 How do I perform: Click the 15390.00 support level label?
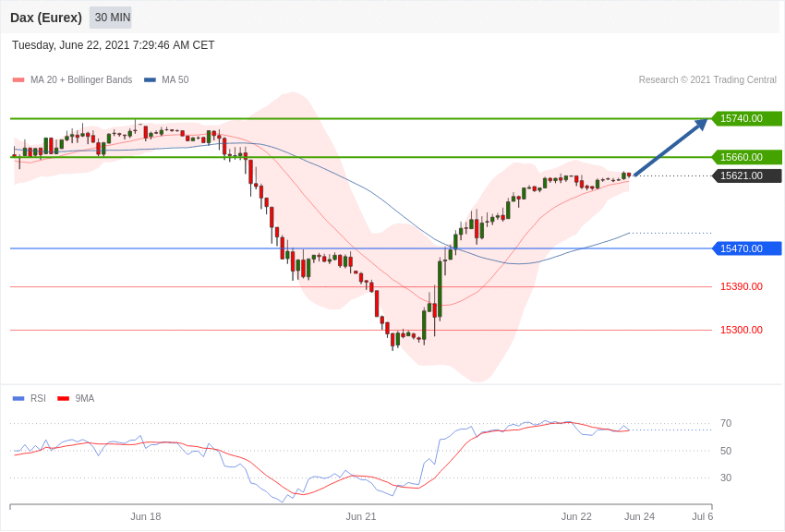click(742, 286)
